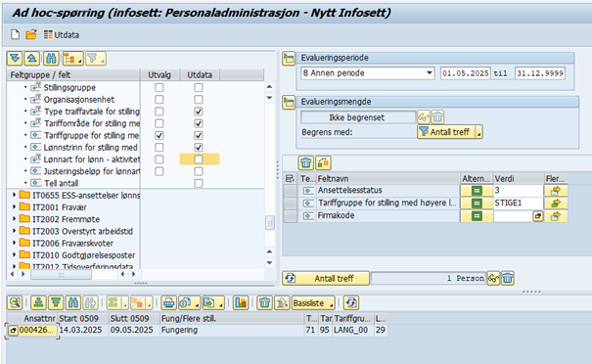
Task: Edit the end date field 31.12.9999
Action: [x=540, y=73]
